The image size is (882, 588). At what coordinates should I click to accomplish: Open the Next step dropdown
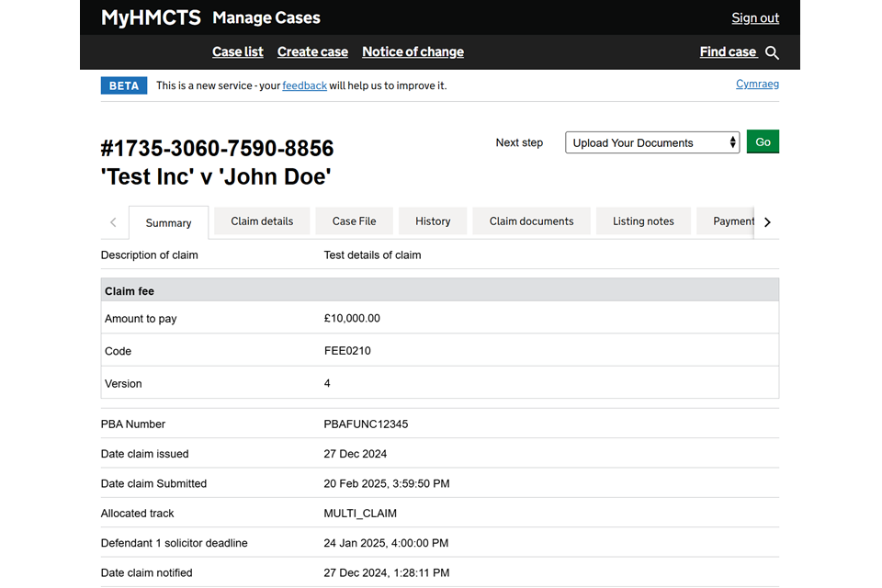point(651,142)
